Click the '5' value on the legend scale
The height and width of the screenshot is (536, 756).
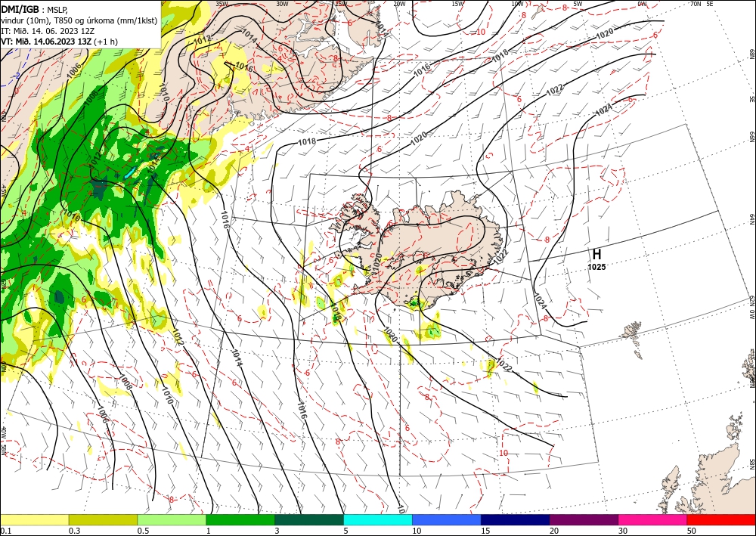[x=345, y=531]
